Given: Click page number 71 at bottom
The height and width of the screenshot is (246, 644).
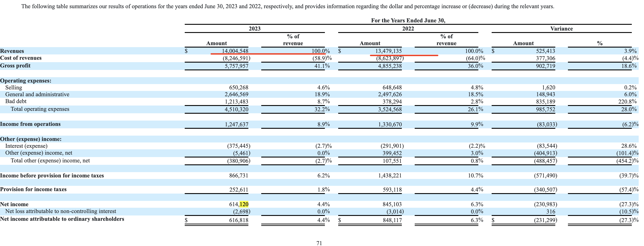Looking at the screenshot, I should (x=319, y=243).
